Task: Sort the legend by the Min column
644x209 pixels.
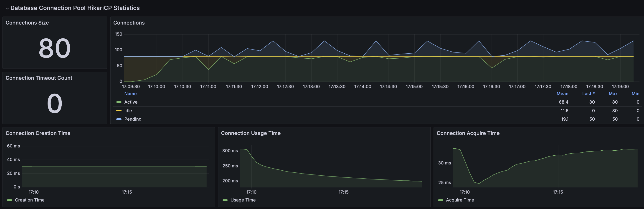Action: coord(635,94)
